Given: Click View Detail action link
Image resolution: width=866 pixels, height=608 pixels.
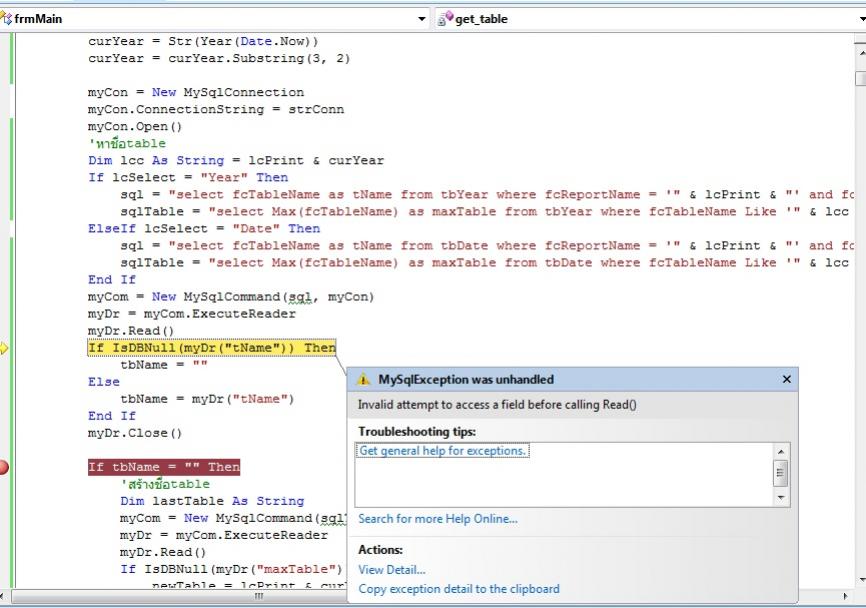Looking at the screenshot, I should tap(392, 569).
